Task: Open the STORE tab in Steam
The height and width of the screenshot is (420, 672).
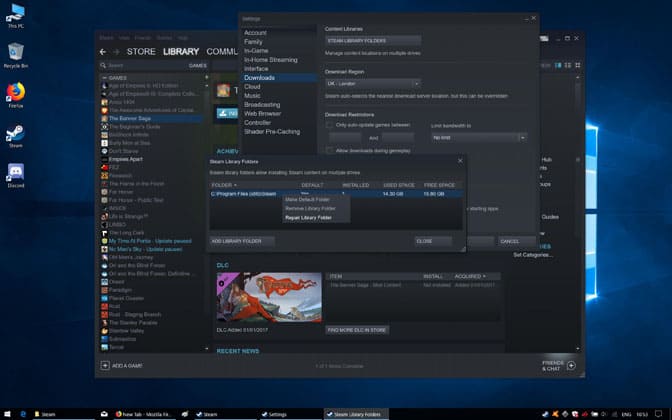Action: [141, 51]
